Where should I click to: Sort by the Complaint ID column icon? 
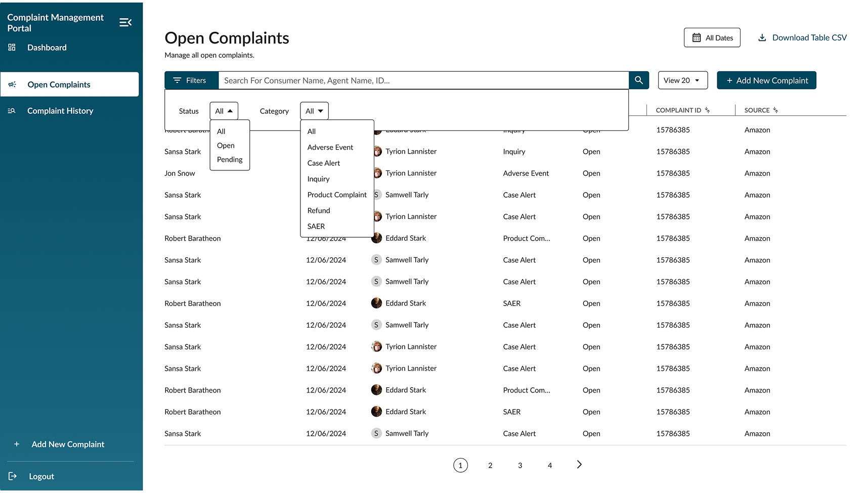click(707, 110)
